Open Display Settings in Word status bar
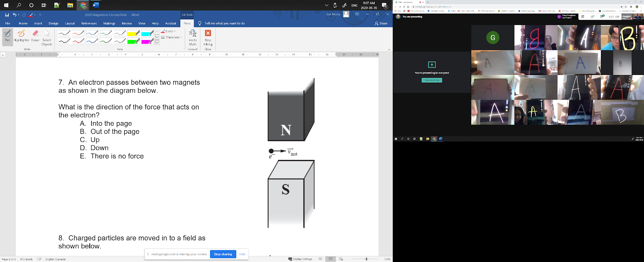 click(x=300, y=259)
